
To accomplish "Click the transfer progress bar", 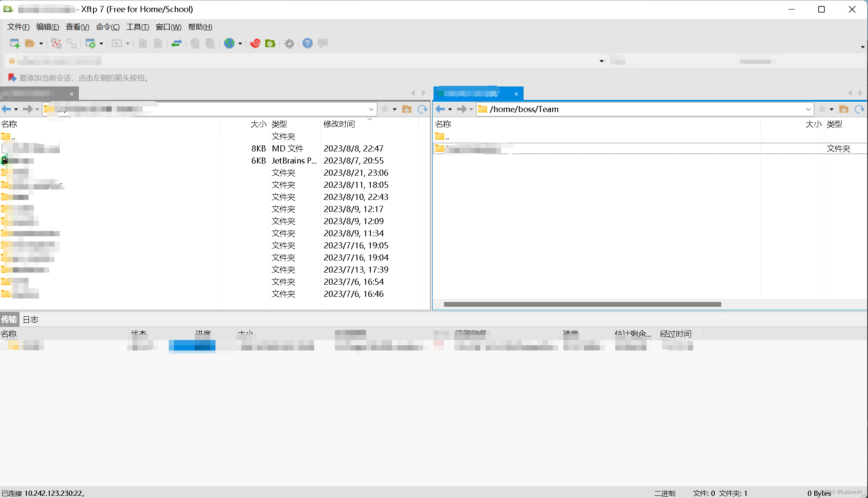I will pos(192,346).
